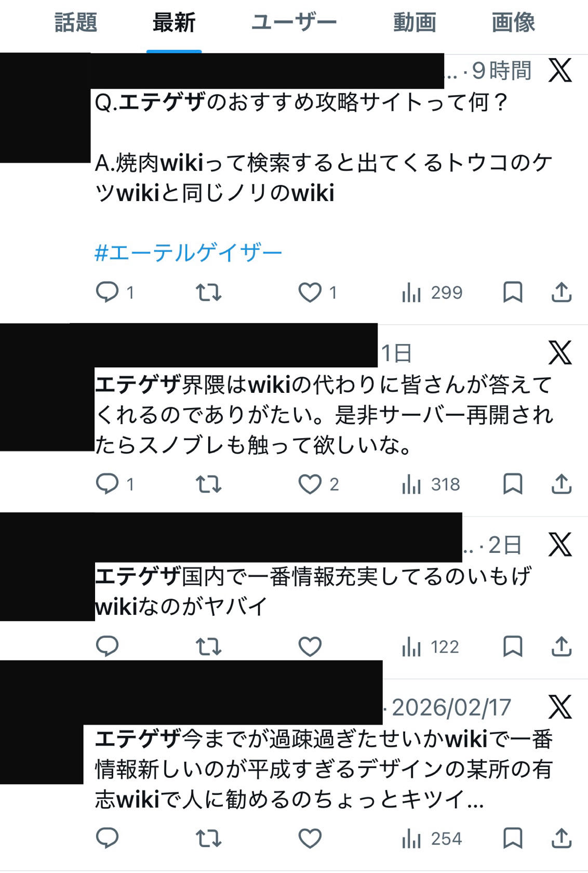Image resolution: width=588 pixels, height=873 pixels.
Task: Repost the エテゲザ界隈 wiki post
Action: point(208,484)
